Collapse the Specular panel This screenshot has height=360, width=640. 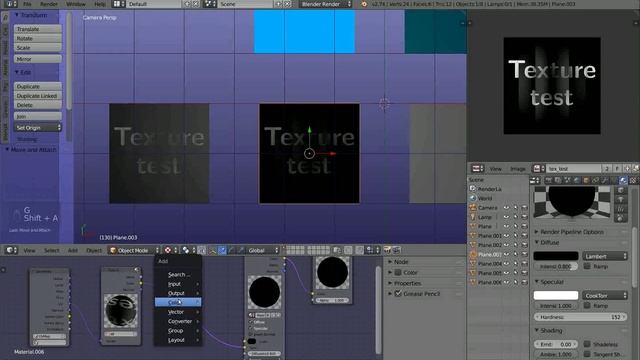537,282
